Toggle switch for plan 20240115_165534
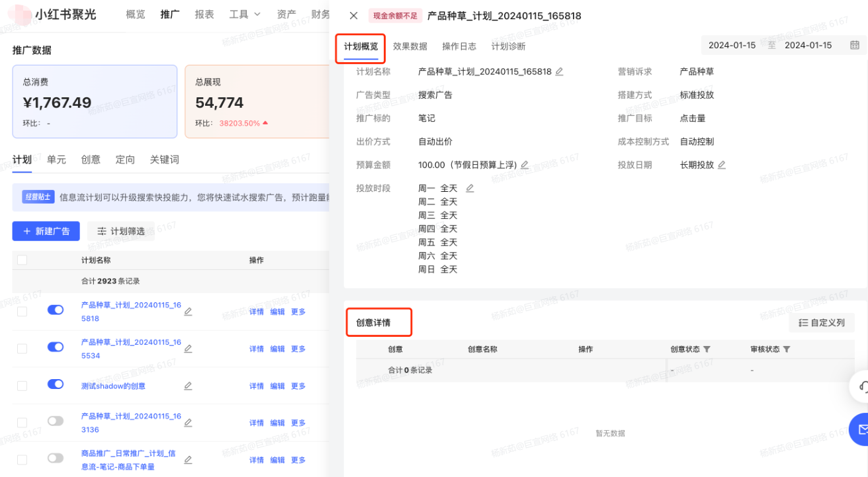868x477 pixels. click(x=56, y=347)
